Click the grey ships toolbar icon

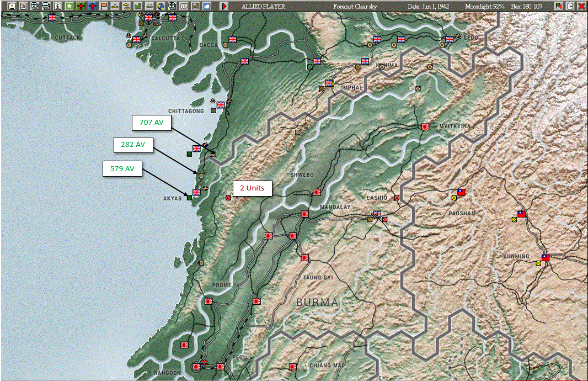[x=149, y=6]
